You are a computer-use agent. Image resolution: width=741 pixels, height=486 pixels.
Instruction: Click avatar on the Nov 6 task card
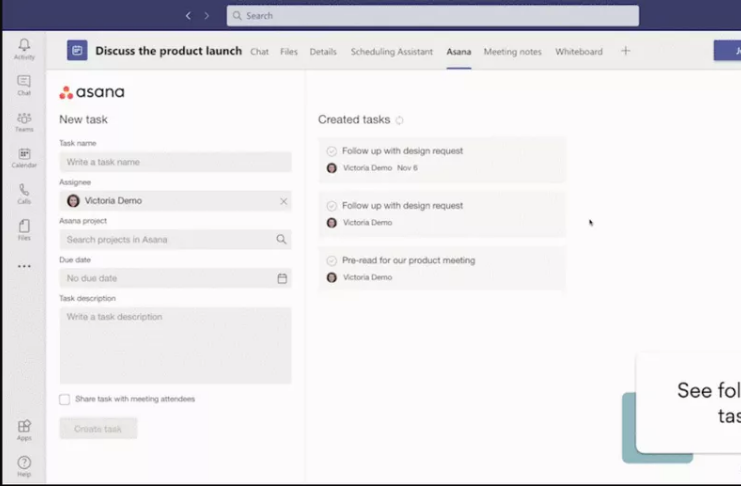pos(332,168)
